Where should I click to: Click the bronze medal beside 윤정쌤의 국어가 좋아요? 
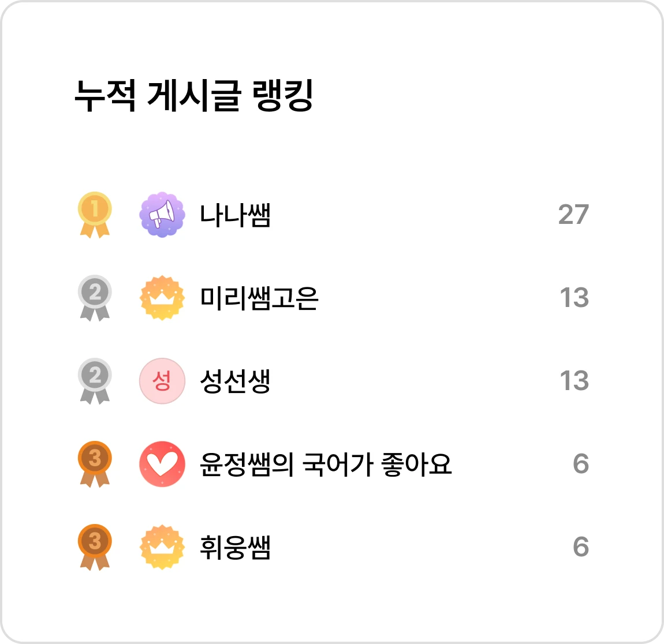tap(95, 464)
